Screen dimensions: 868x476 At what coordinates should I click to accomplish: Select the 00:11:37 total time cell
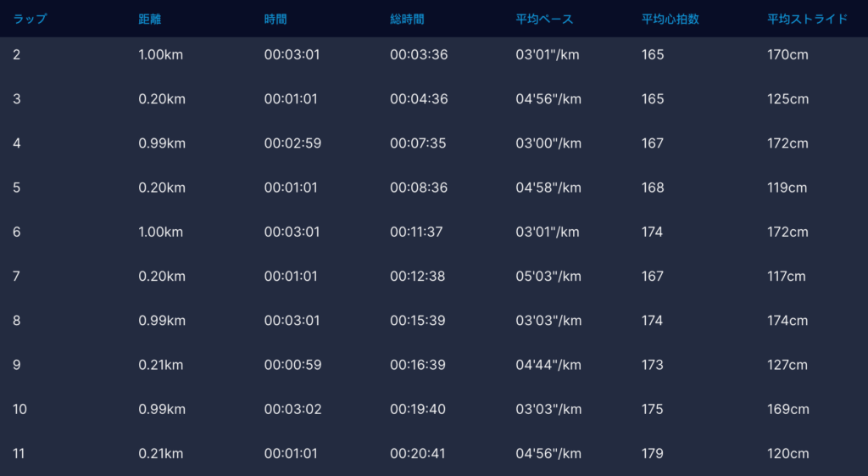tap(416, 232)
